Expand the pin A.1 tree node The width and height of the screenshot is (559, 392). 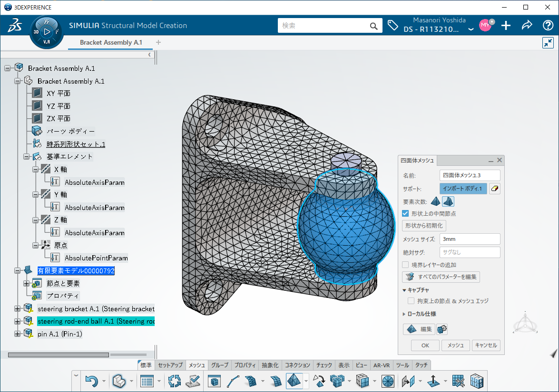18,334
